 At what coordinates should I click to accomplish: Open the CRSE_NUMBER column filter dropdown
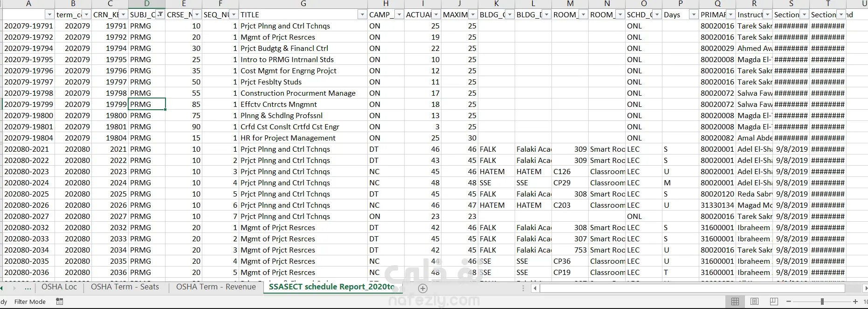pos(197,14)
